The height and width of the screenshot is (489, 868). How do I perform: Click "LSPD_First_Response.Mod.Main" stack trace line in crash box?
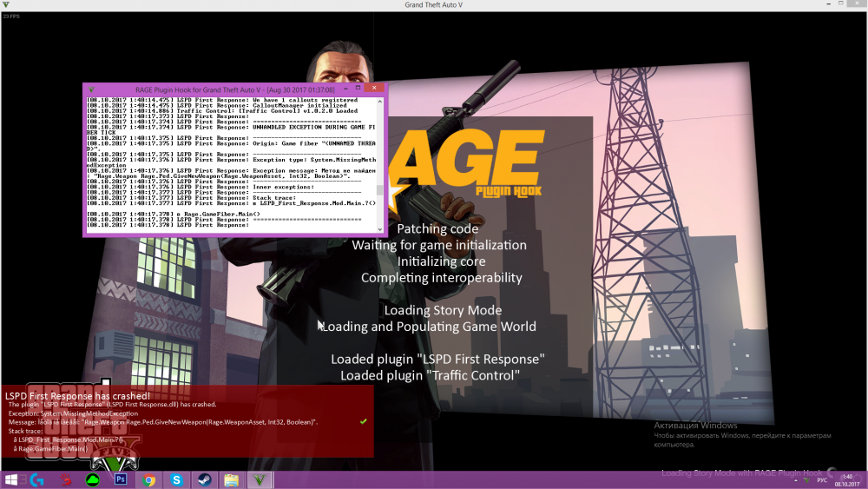click(x=69, y=439)
